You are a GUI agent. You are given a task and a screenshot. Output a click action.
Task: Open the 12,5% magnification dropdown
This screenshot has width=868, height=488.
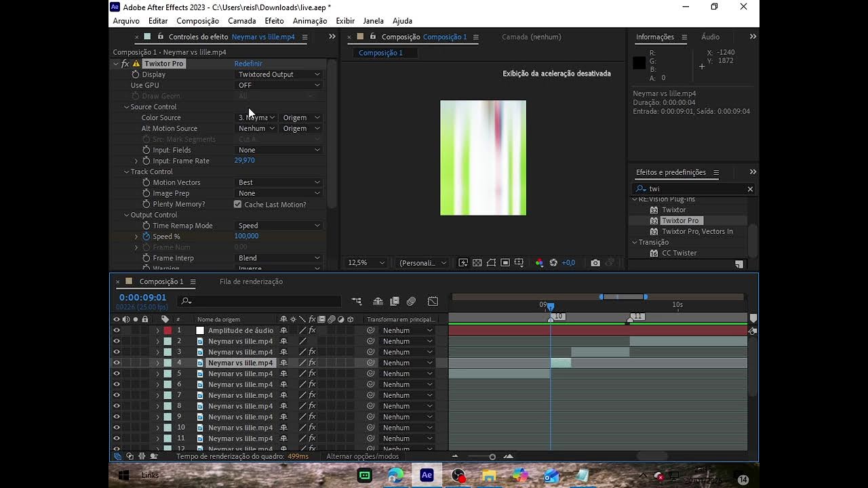point(366,263)
